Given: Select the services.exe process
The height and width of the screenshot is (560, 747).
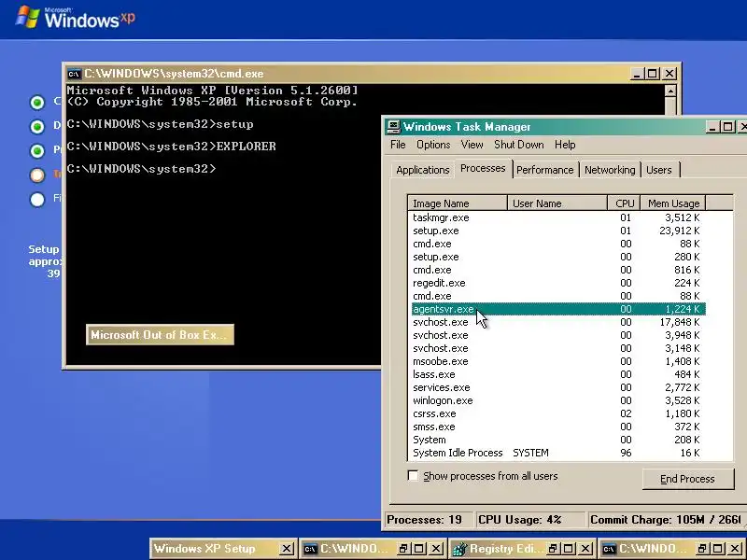Looking at the screenshot, I should coord(557,387).
